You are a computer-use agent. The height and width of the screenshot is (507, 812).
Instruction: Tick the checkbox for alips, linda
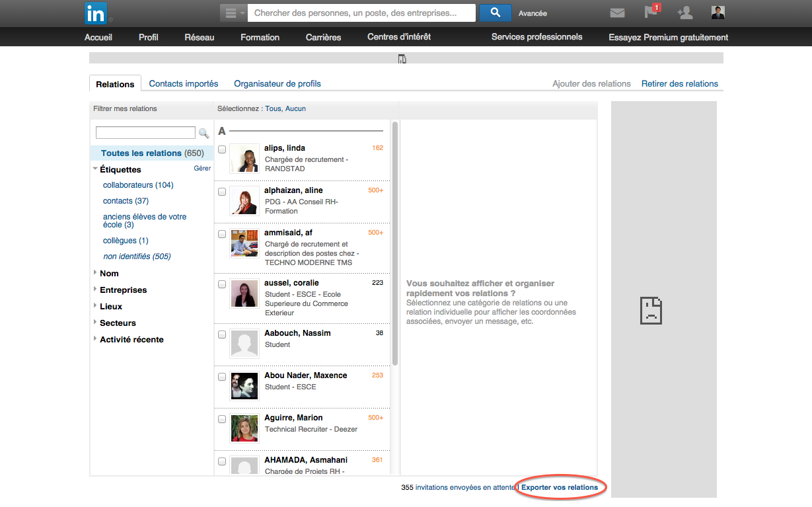tap(222, 149)
